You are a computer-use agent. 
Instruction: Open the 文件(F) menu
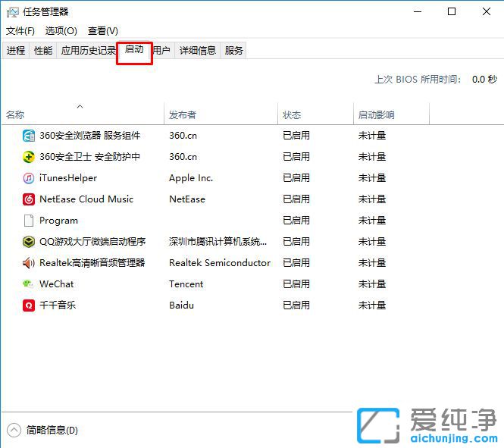tap(20, 31)
